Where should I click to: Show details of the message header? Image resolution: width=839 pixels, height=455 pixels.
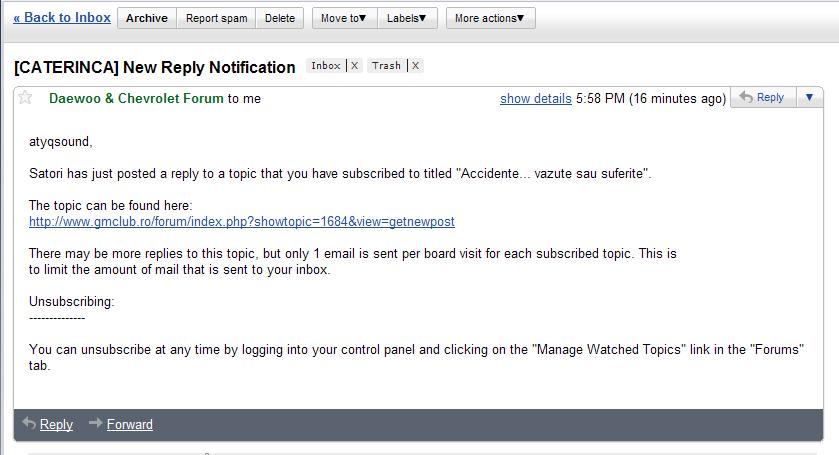coord(536,98)
